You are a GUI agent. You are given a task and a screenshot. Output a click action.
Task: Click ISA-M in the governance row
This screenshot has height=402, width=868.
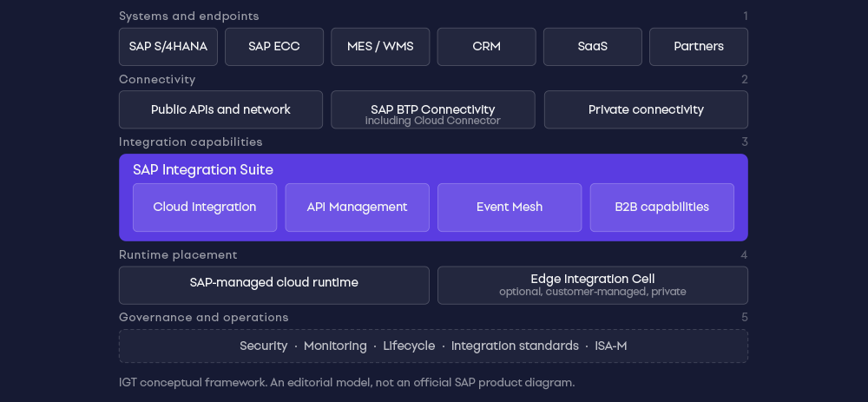[611, 346]
